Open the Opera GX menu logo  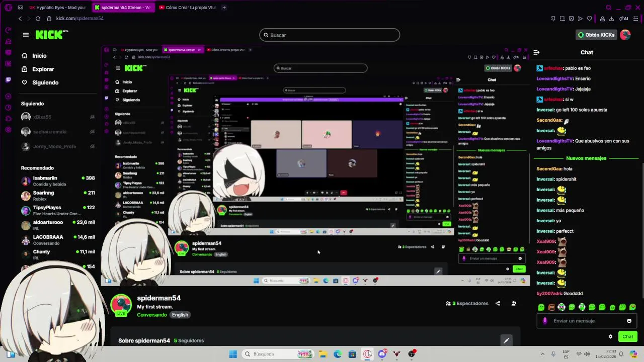click(x=8, y=8)
